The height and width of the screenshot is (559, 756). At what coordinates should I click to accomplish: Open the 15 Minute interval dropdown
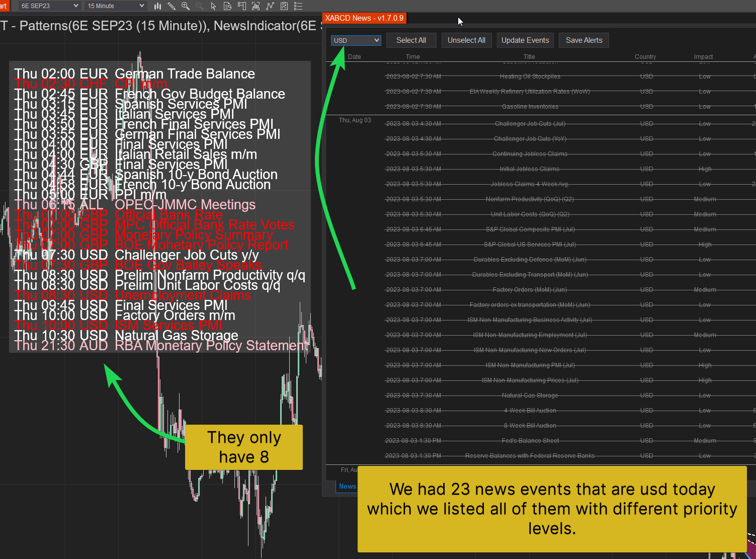115,6
